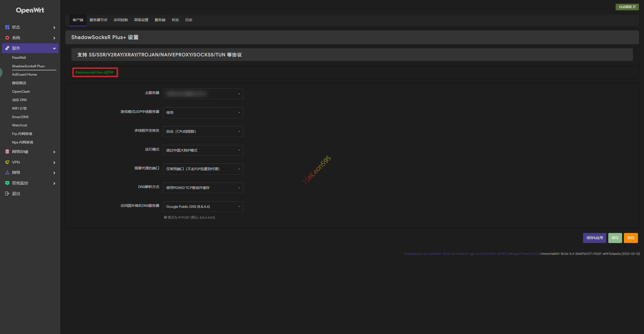The height and width of the screenshot is (334, 644).
Task: Collapse the 服务 menu chevron
Action: (54, 48)
